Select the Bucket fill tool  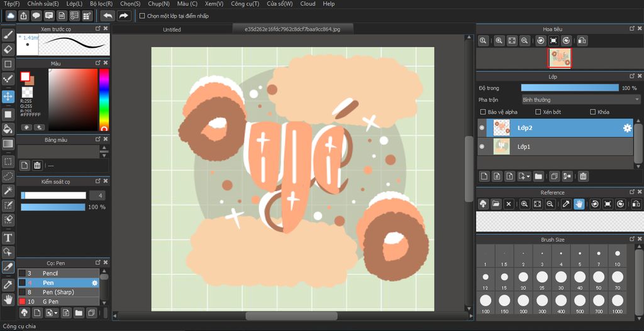pos(8,129)
